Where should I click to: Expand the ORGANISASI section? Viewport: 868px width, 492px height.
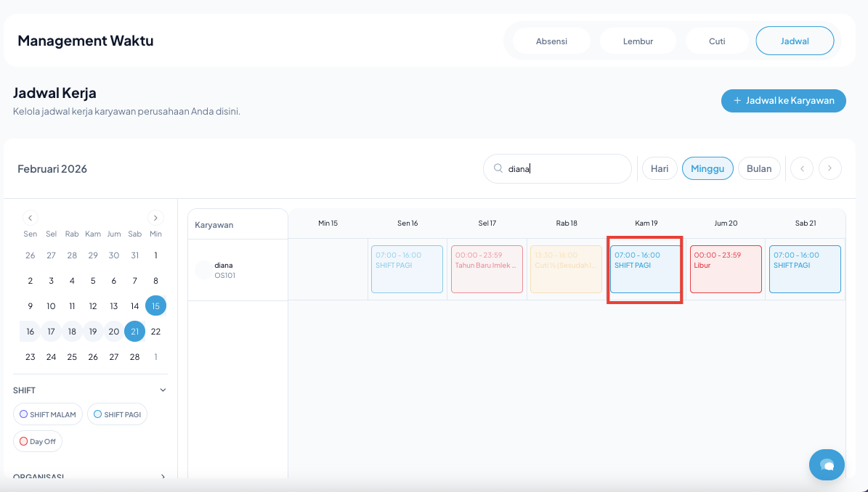click(x=163, y=477)
